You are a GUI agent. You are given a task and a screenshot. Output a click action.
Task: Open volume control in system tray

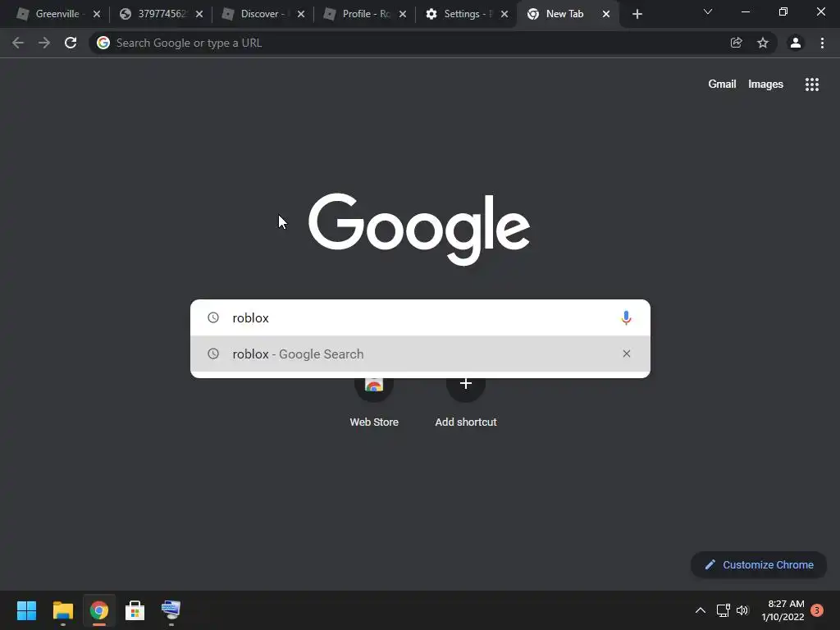tap(742, 610)
